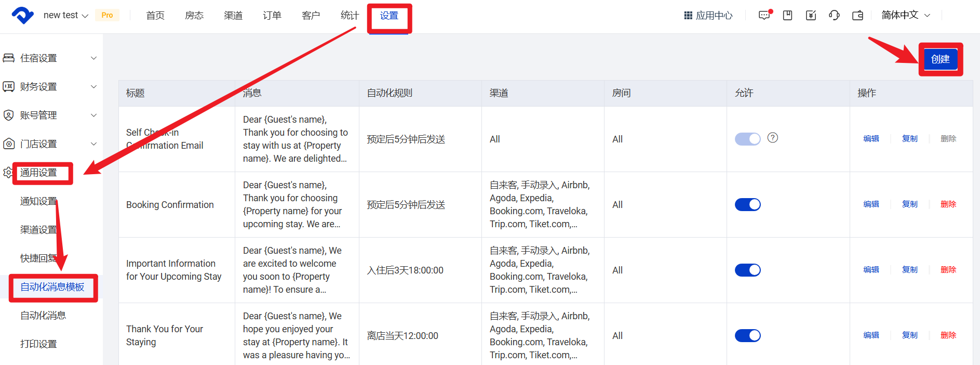Disable the Important Information template switch
The height and width of the screenshot is (365, 980).
[748, 270]
